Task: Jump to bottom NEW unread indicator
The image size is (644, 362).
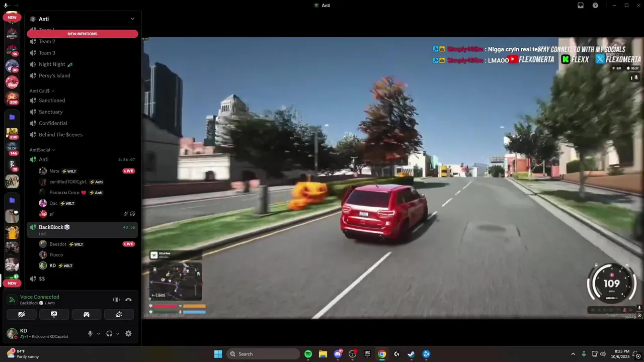Action: 12,283
